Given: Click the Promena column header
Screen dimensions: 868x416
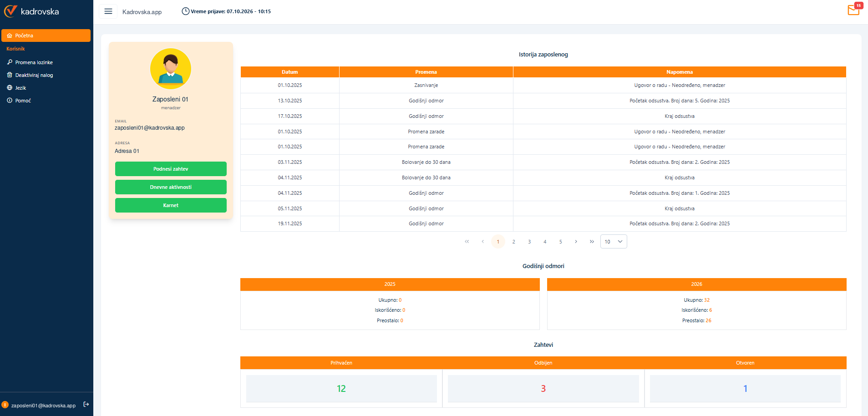Looking at the screenshot, I should coord(426,72).
